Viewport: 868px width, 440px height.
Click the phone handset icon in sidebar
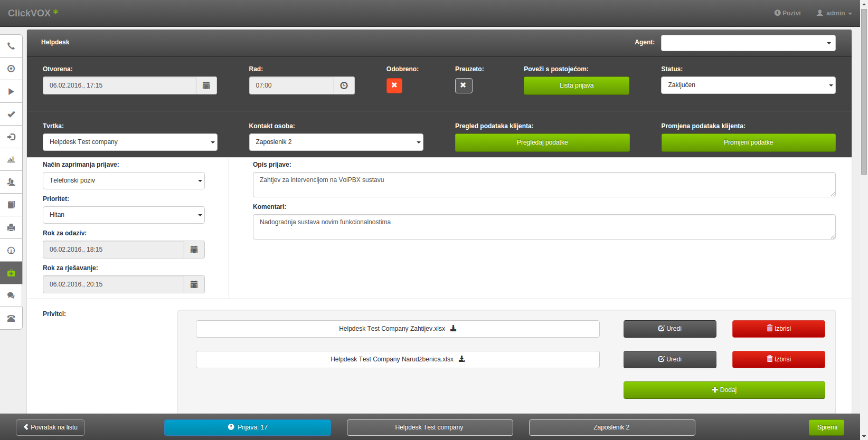[x=11, y=46]
